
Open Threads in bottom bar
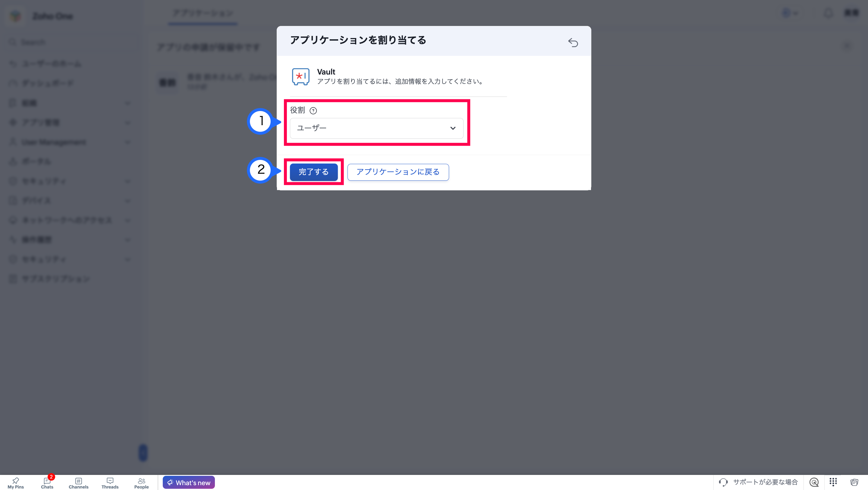(x=110, y=483)
